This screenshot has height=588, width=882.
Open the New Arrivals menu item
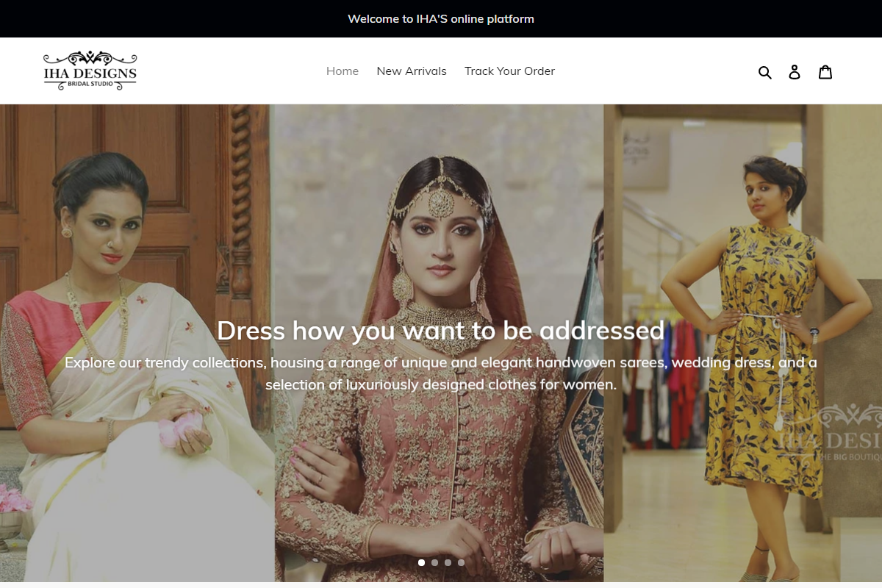pos(412,71)
